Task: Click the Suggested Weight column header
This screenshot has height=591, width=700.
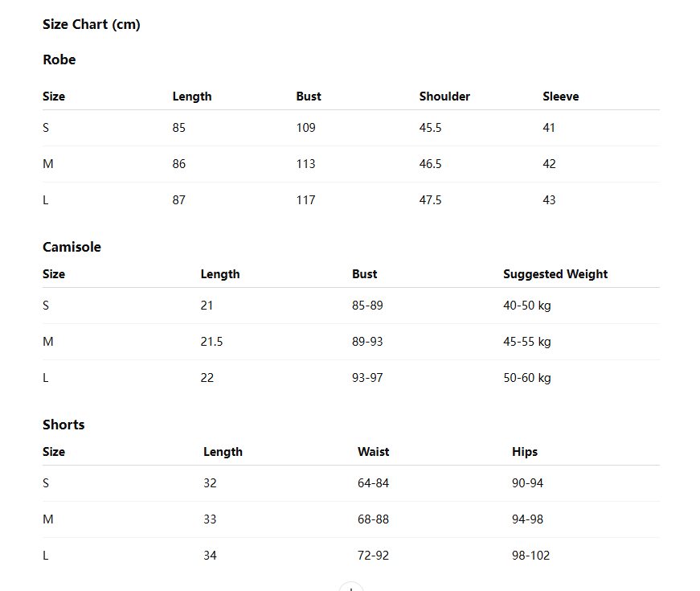Action: pos(555,274)
